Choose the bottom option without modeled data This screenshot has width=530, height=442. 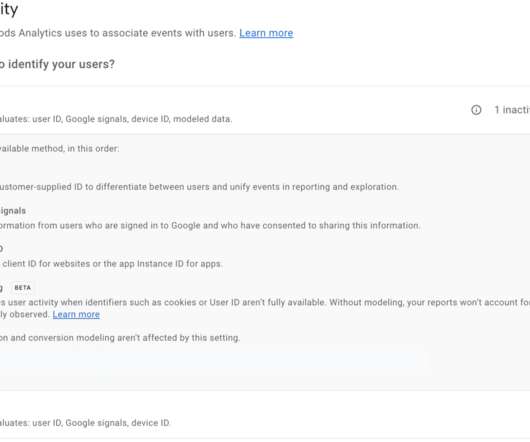coord(265,416)
